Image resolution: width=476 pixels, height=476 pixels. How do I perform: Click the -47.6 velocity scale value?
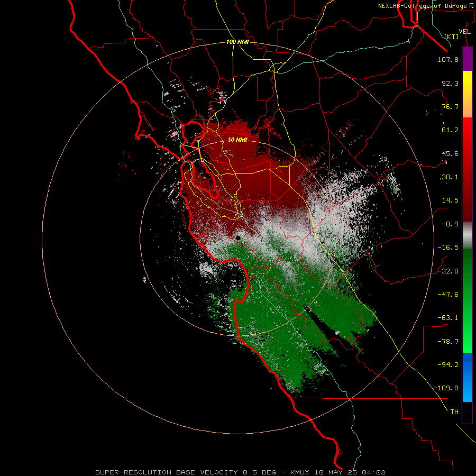click(x=448, y=295)
